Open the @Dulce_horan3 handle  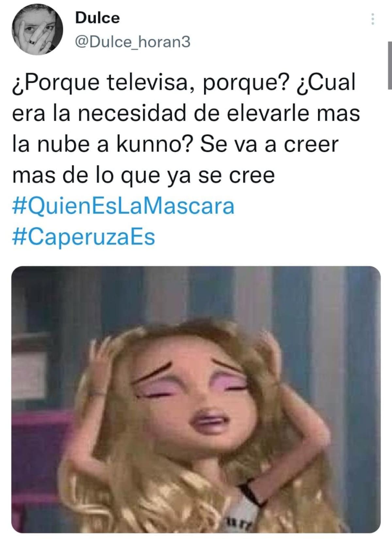(x=133, y=42)
